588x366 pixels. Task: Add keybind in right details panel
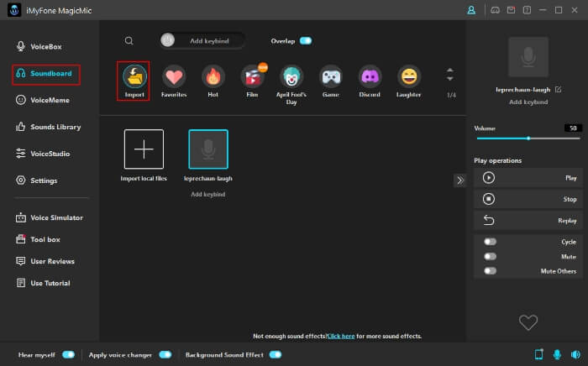tap(528, 102)
